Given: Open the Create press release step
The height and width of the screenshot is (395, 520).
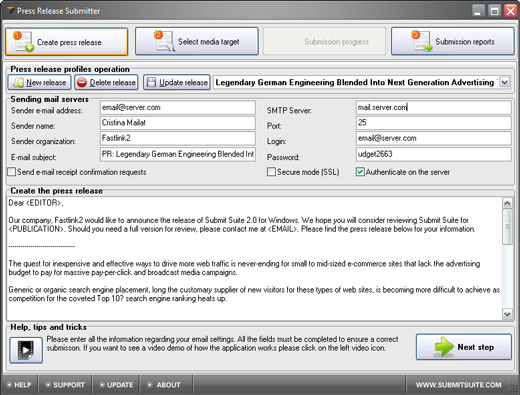Looking at the screenshot, I should pyautogui.click(x=66, y=42).
